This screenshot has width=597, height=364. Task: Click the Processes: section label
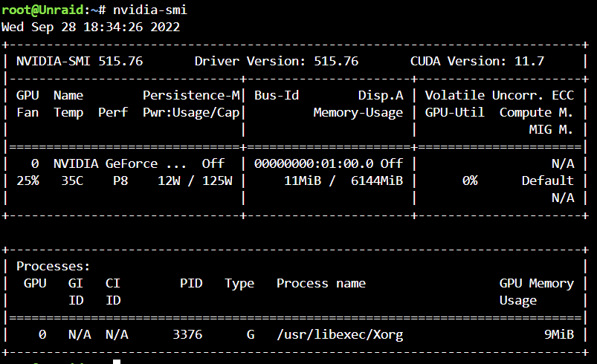[x=53, y=266]
